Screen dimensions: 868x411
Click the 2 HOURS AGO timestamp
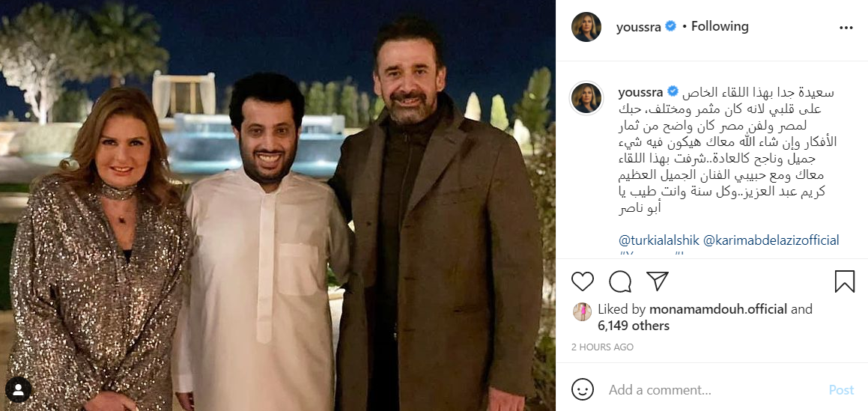602,347
